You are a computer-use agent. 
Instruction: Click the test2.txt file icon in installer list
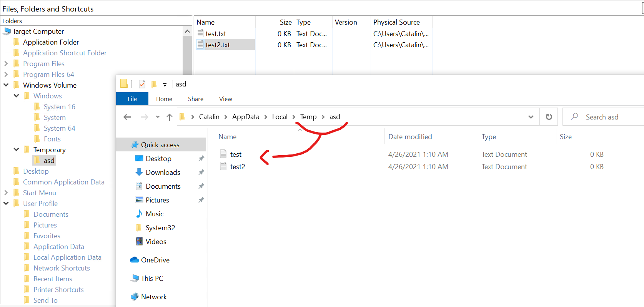pyautogui.click(x=200, y=45)
